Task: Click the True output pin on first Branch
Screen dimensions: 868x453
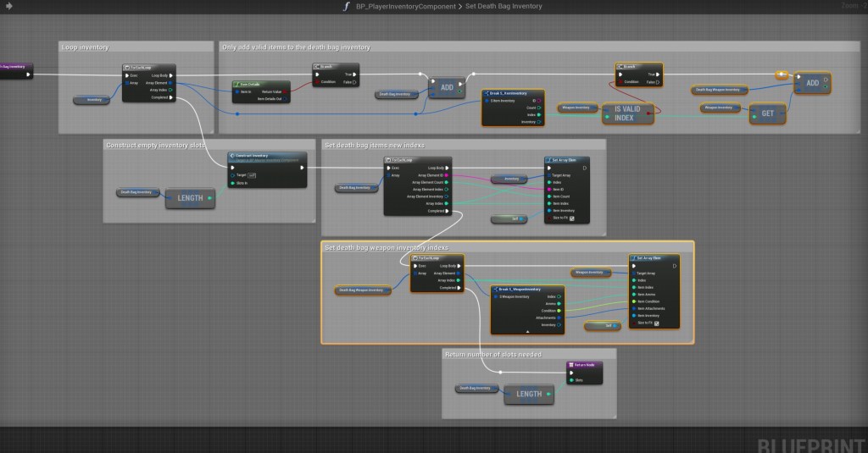Action: pos(353,75)
